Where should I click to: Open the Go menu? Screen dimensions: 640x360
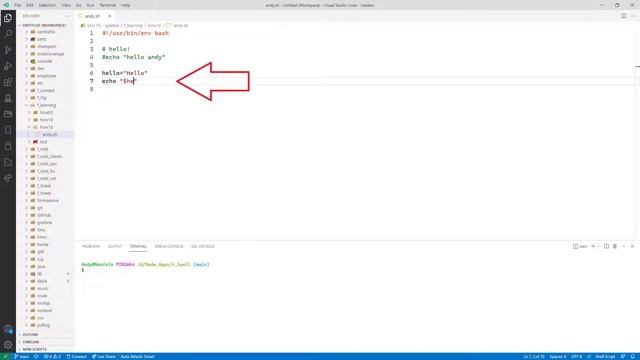click(78, 5)
